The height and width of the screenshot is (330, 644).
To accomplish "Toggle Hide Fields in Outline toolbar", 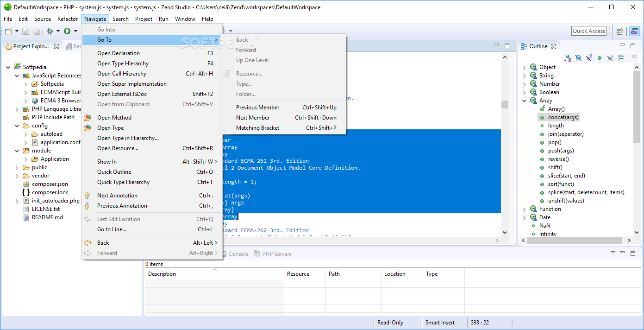I will click(x=579, y=58).
